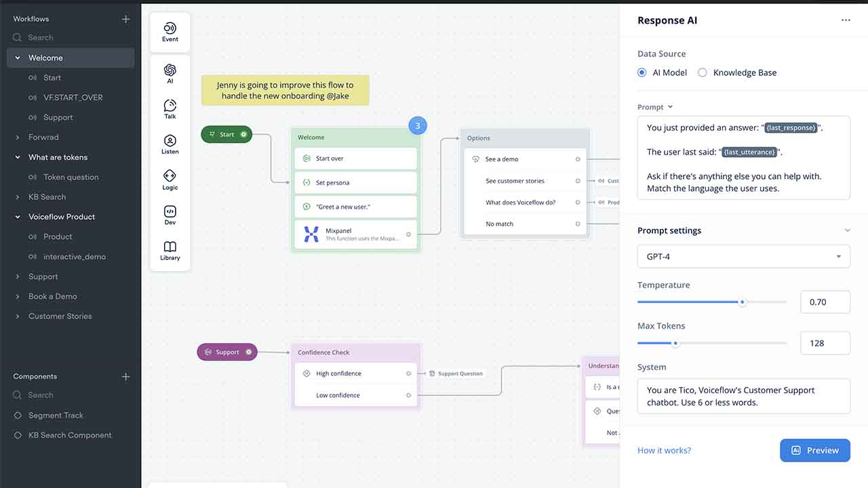Expand the KB Search folder

click(x=18, y=197)
